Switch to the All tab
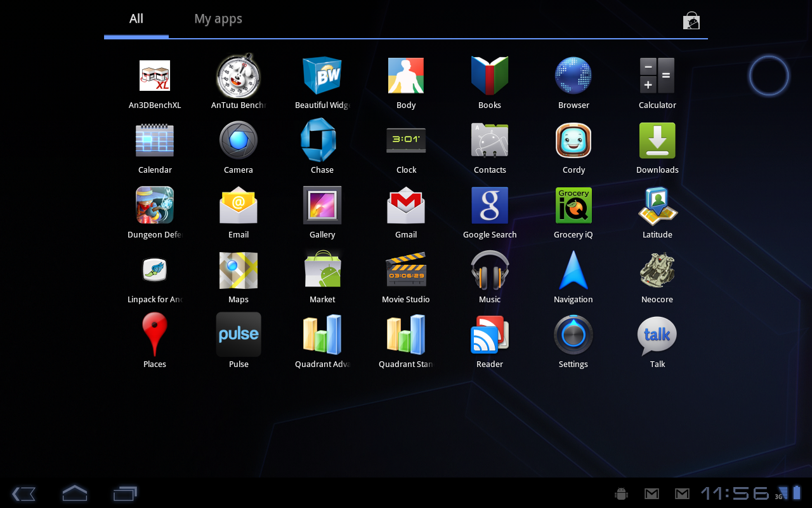Image resolution: width=812 pixels, height=508 pixels. [136, 19]
